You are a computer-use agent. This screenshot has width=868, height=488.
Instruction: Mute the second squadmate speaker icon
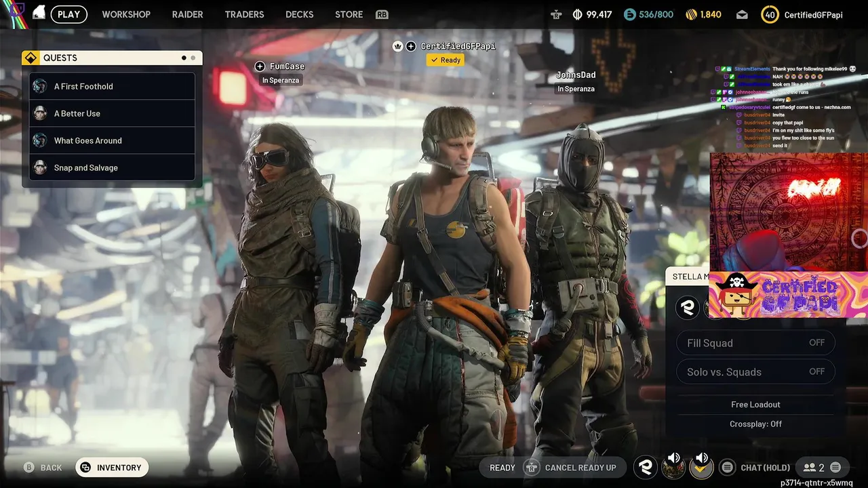click(x=702, y=458)
